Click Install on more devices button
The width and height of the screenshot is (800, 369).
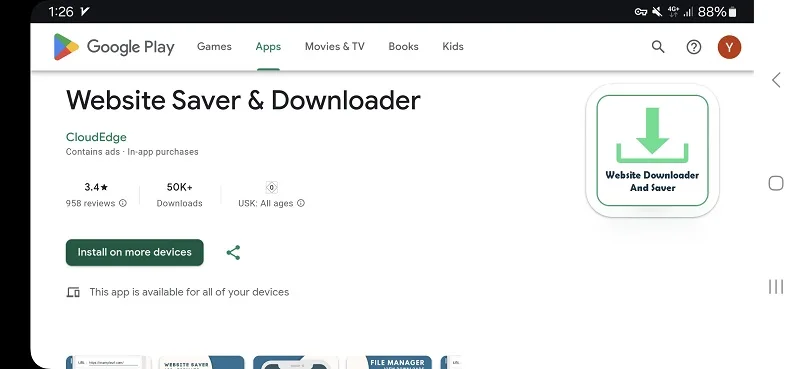coord(135,253)
